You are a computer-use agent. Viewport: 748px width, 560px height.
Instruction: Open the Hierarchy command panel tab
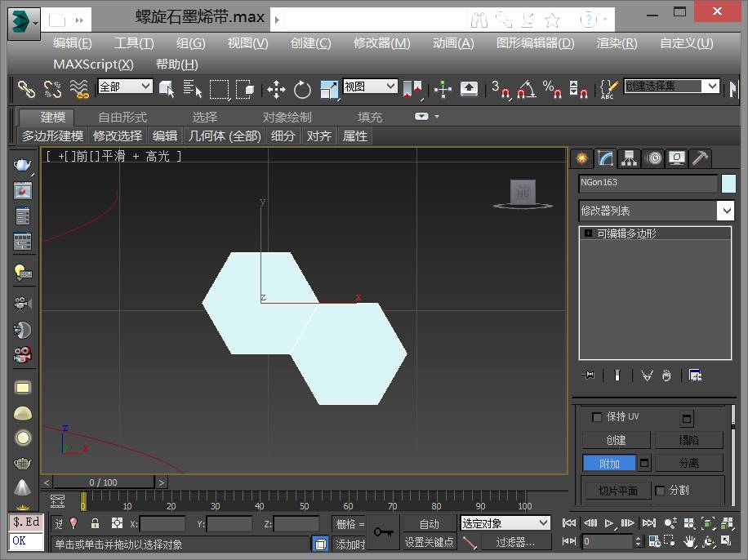[x=629, y=158]
